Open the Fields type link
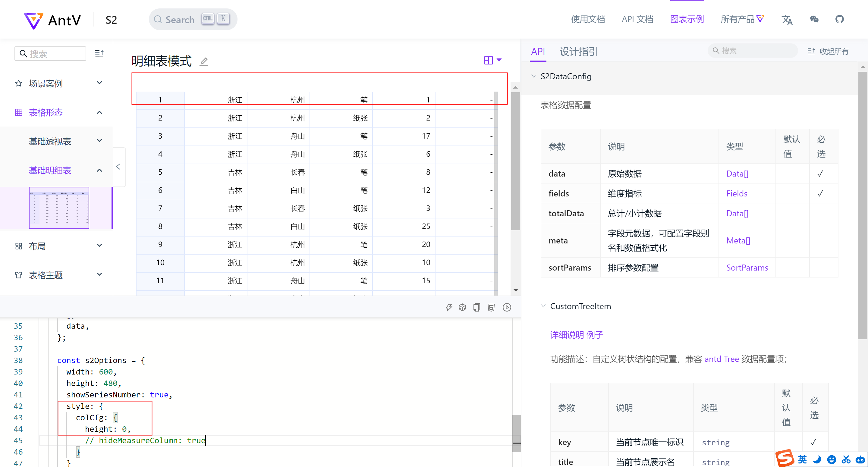The height and width of the screenshot is (467, 868). (737, 193)
